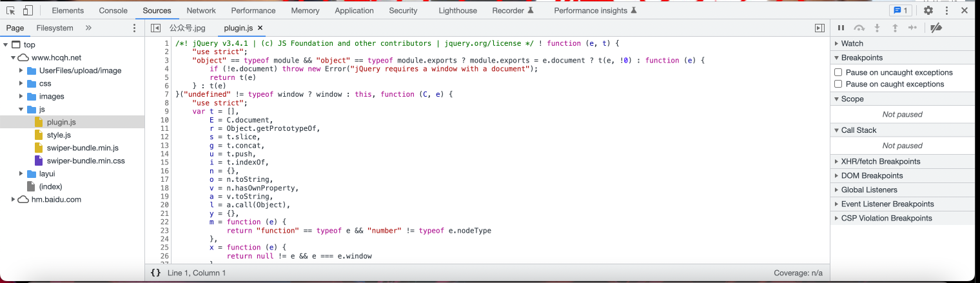The image size is (980, 283).
Task: Switch to the Elements tab
Action: (68, 10)
